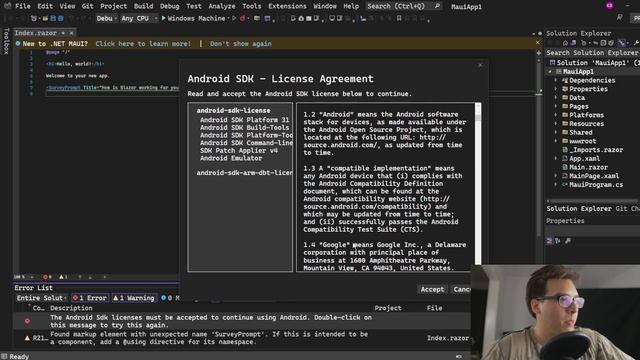Select the Android Sdk licenses error row
This screenshot has height=360, width=640.
pyautogui.click(x=242, y=321)
